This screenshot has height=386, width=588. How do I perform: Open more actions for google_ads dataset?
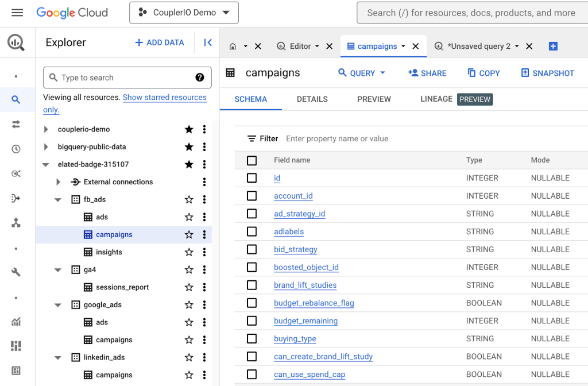pos(204,304)
